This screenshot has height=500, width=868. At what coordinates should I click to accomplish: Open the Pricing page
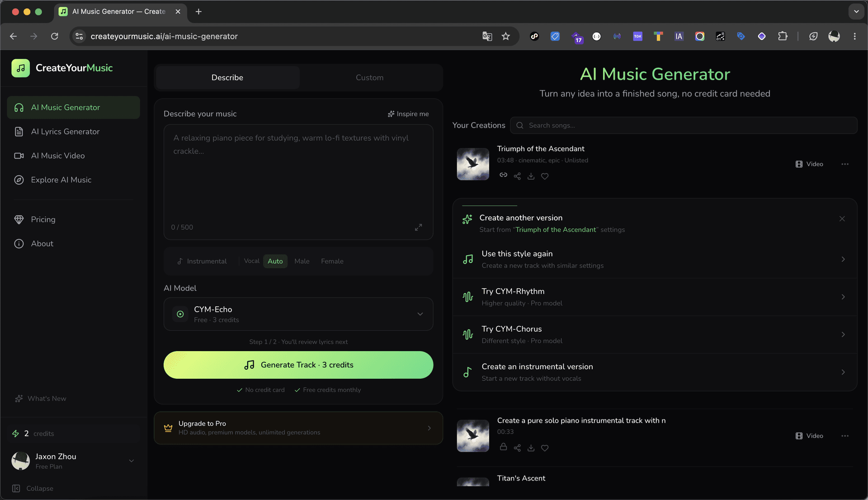74,219
